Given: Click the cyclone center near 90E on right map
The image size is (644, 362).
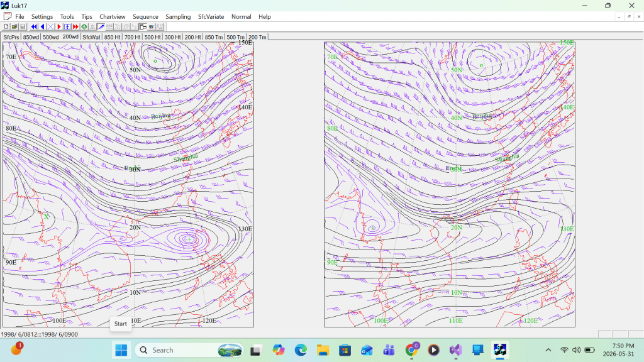Looking at the screenshot, I should coord(372,228).
